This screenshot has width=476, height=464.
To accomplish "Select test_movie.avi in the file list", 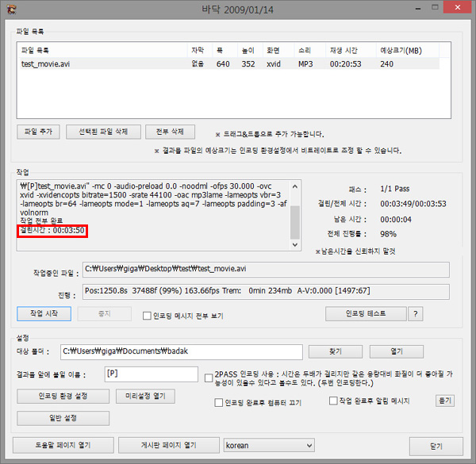I will tap(43, 63).
